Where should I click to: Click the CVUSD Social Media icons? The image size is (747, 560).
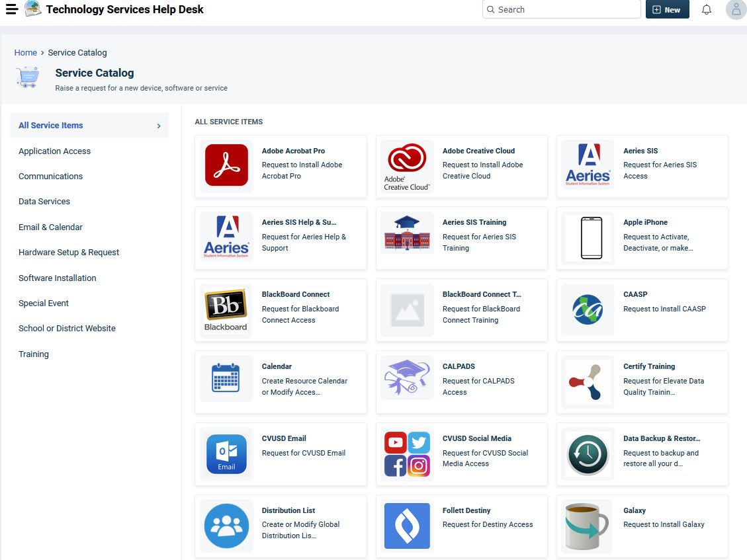407,454
